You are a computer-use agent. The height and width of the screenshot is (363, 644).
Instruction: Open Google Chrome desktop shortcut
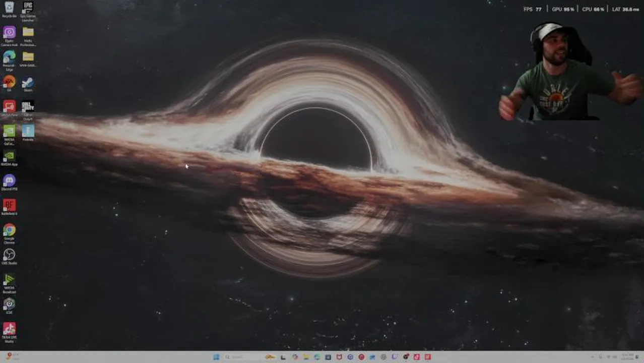tap(9, 233)
